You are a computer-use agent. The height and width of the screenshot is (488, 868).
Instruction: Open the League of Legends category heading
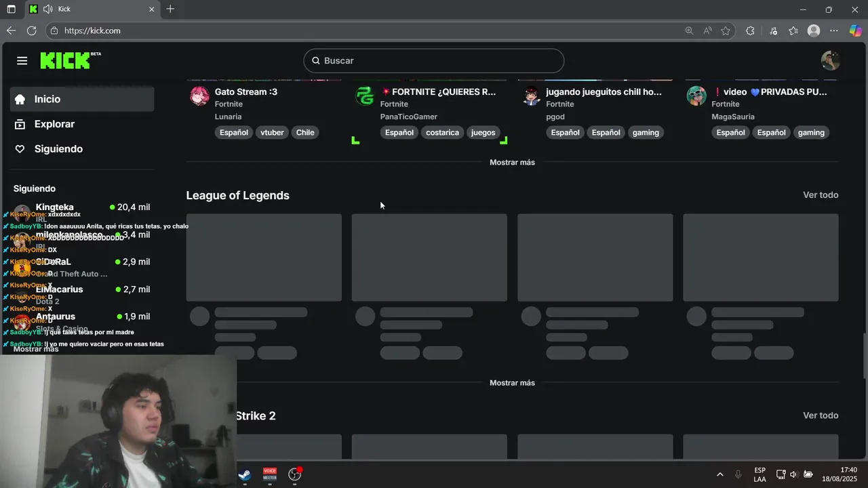(237, 195)
